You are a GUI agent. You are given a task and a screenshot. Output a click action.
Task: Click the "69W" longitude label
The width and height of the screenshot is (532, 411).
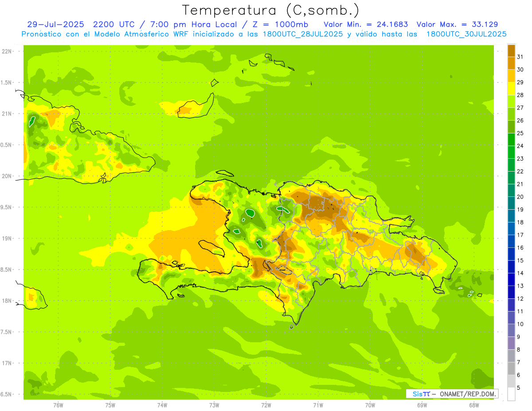(x=422, y=405)
